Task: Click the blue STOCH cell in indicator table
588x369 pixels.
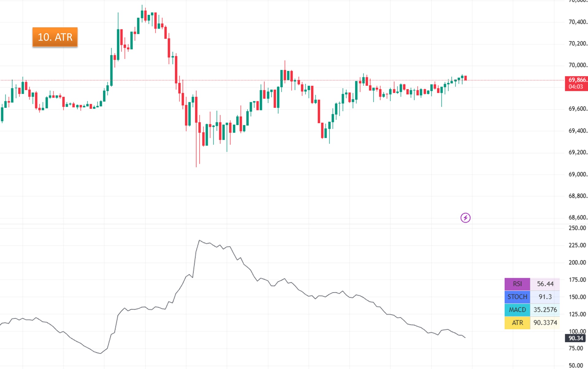Action: 517,297
